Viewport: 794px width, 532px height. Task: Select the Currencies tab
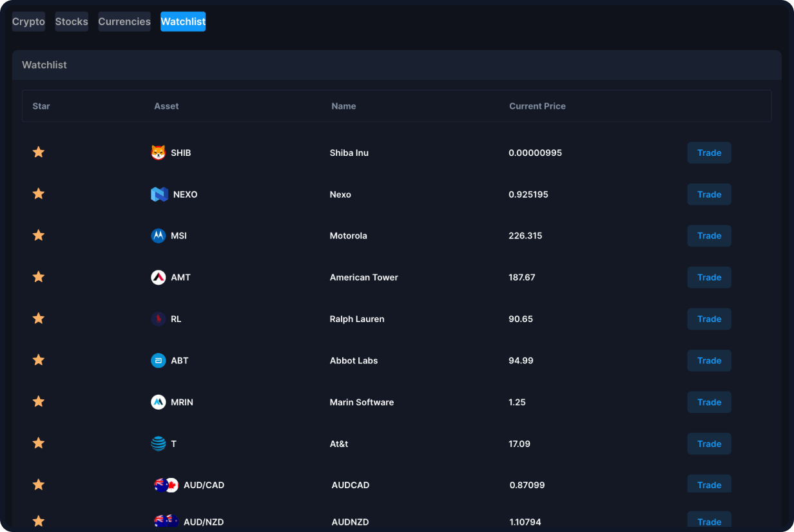click(x=124, y=21)
